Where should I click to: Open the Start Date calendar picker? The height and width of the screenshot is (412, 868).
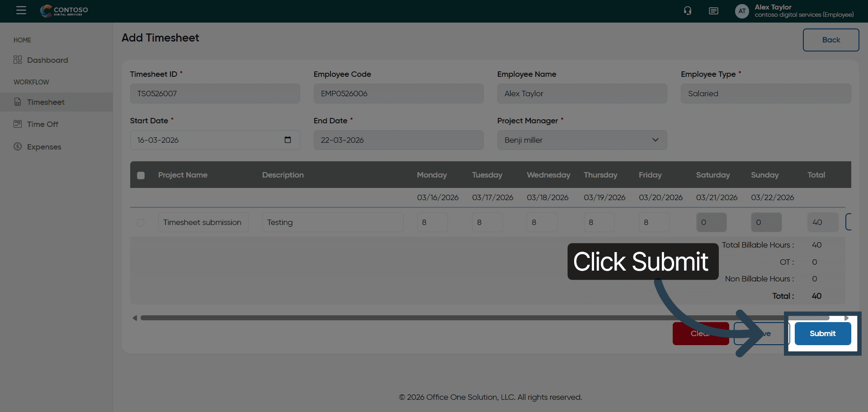288,140
